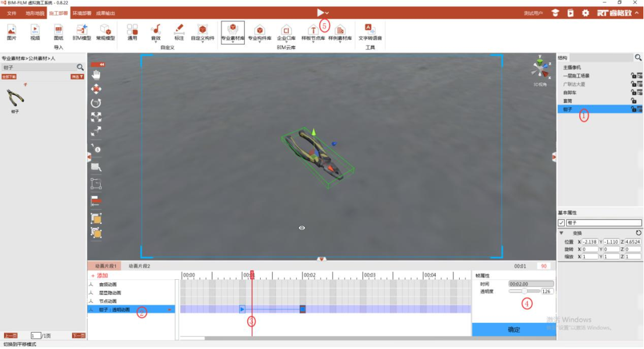Click the 常规模型 icon
Screen dimensions: 644x349
click(105, 33)
